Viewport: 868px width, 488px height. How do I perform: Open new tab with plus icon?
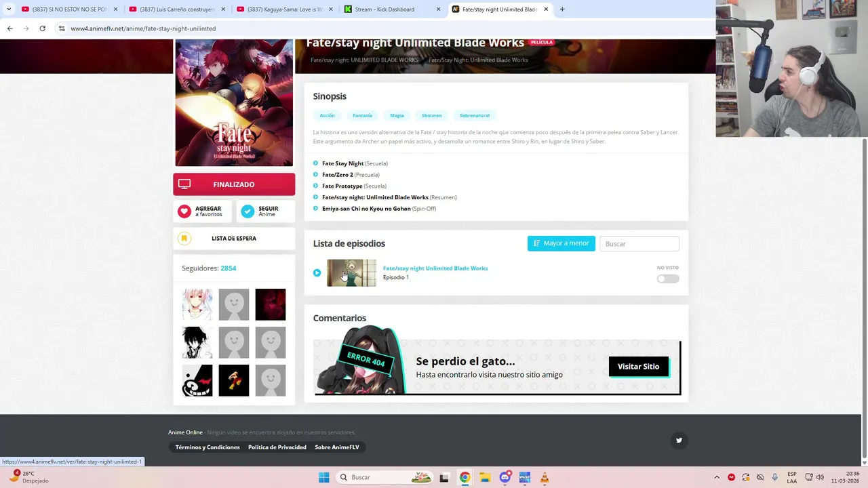[562, 9]
